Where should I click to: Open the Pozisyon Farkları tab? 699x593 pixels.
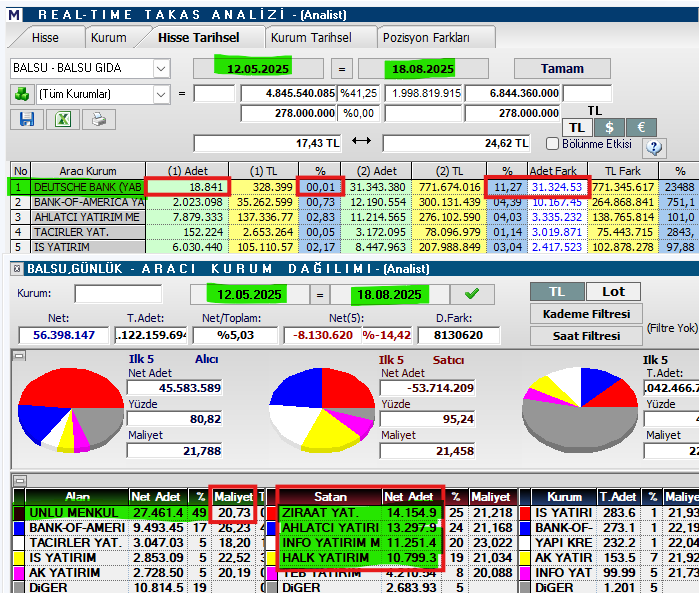426,37
